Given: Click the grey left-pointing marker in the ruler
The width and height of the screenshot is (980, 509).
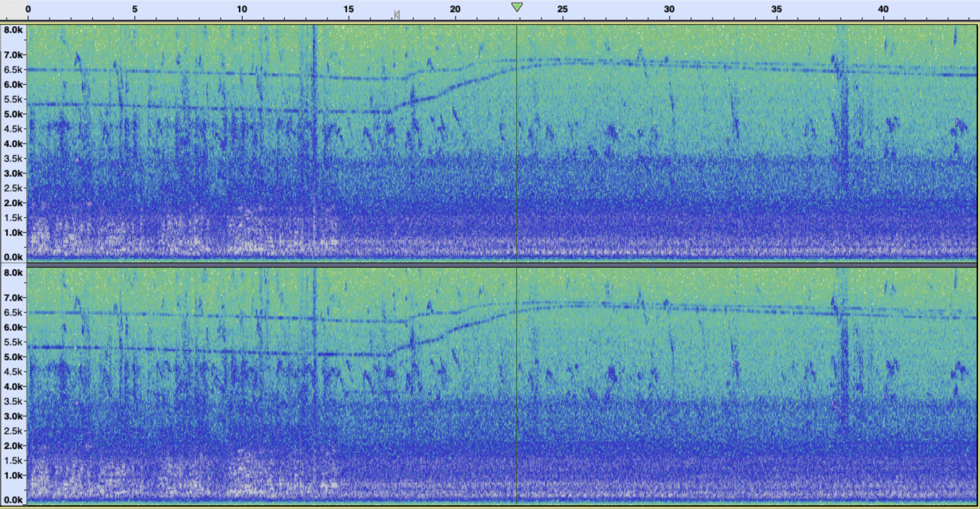Looking at the screenshot, I should pos(397,14).
